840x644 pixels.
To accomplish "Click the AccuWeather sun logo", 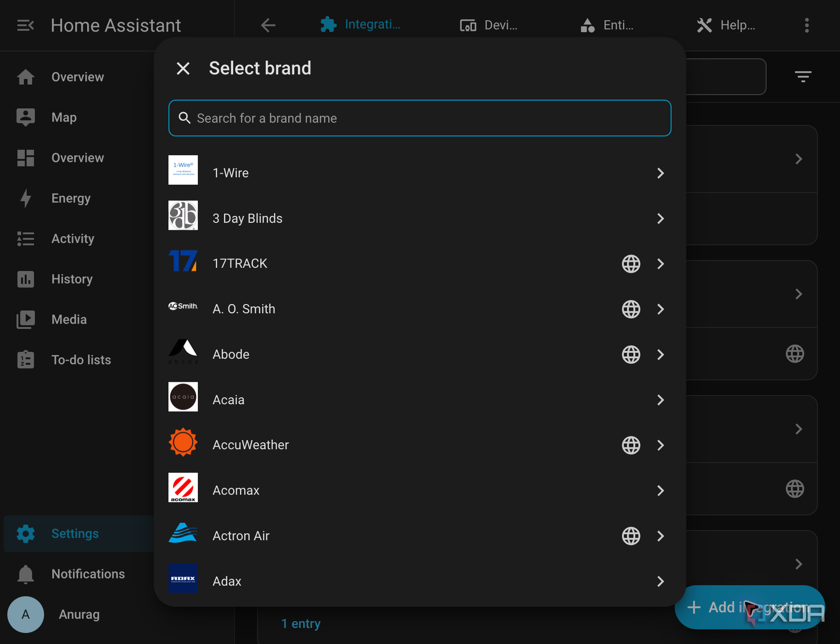I will [183, 442].
